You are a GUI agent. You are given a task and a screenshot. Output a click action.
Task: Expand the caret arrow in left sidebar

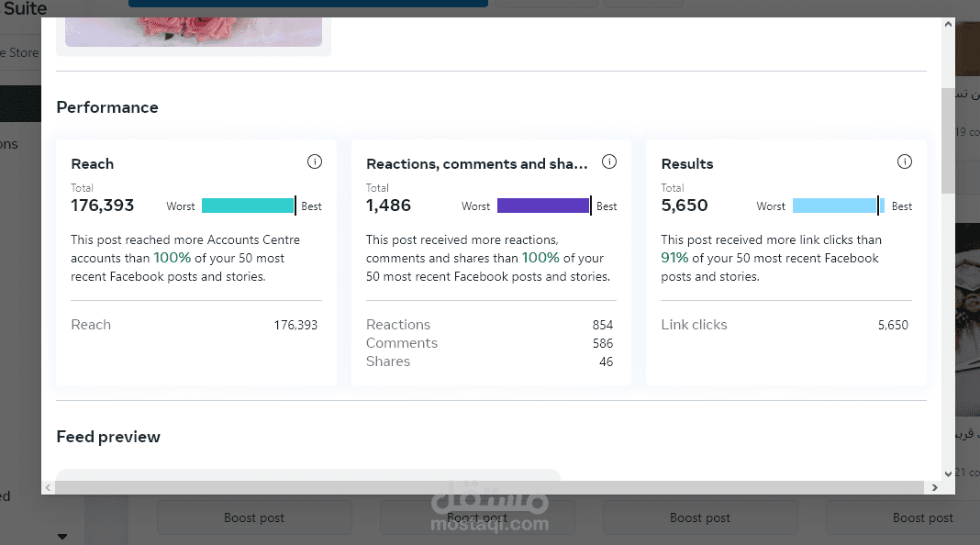click(x=62, y=536)
